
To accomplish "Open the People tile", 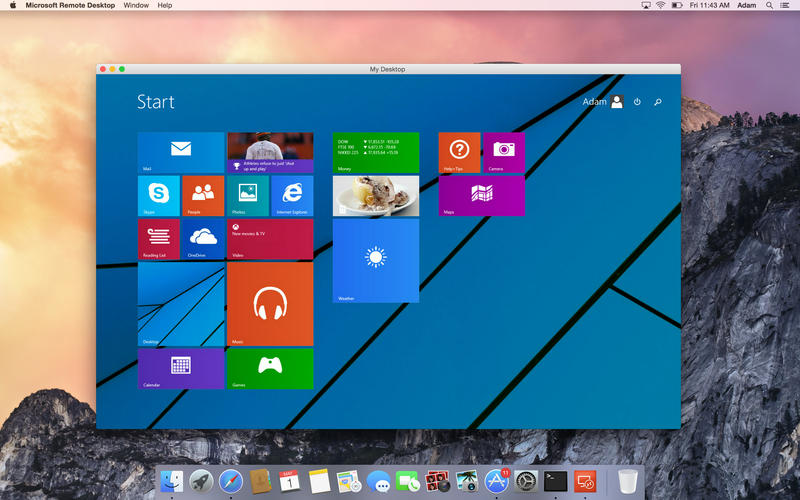I will click(203, 195).
